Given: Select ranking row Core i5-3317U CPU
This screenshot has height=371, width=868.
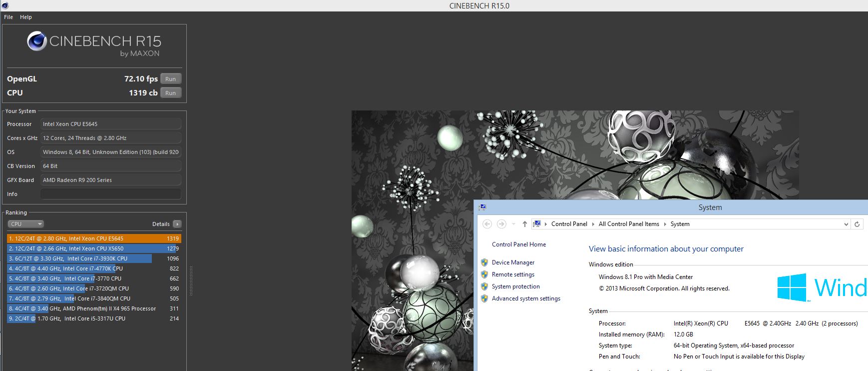Looking at the screenshot, I should coord(94,318).
